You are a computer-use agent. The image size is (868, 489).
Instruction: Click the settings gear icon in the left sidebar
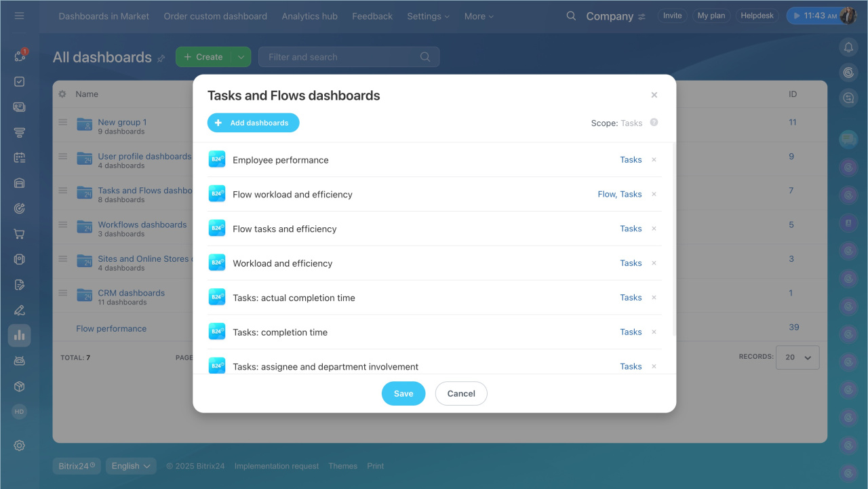[19, 446]
